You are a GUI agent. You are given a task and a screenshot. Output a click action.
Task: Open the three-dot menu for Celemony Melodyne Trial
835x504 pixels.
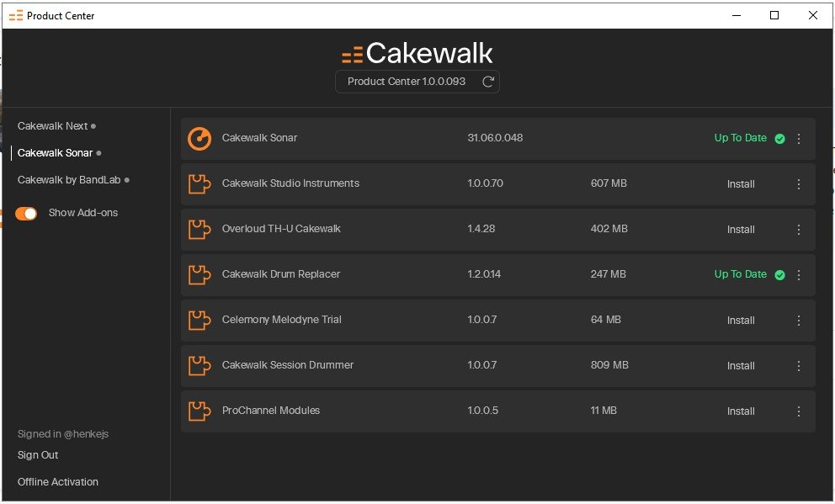(x=799, y=321)
